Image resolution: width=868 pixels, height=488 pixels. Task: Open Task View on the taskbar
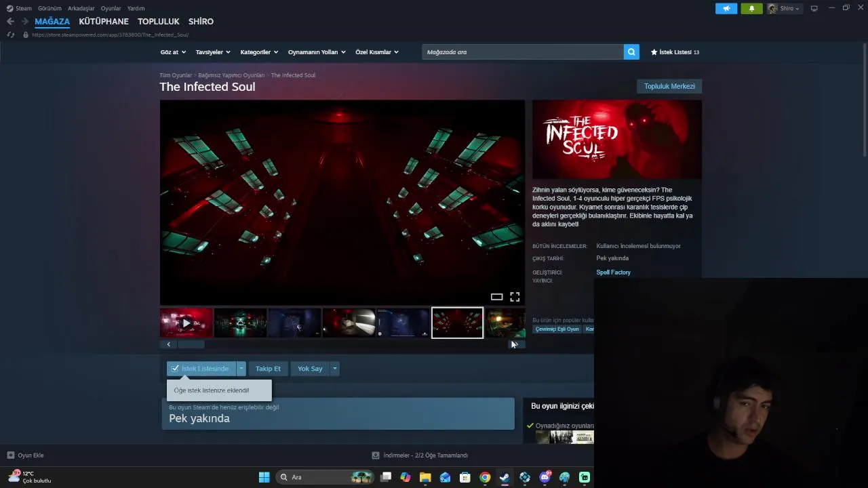coord(386,477)
